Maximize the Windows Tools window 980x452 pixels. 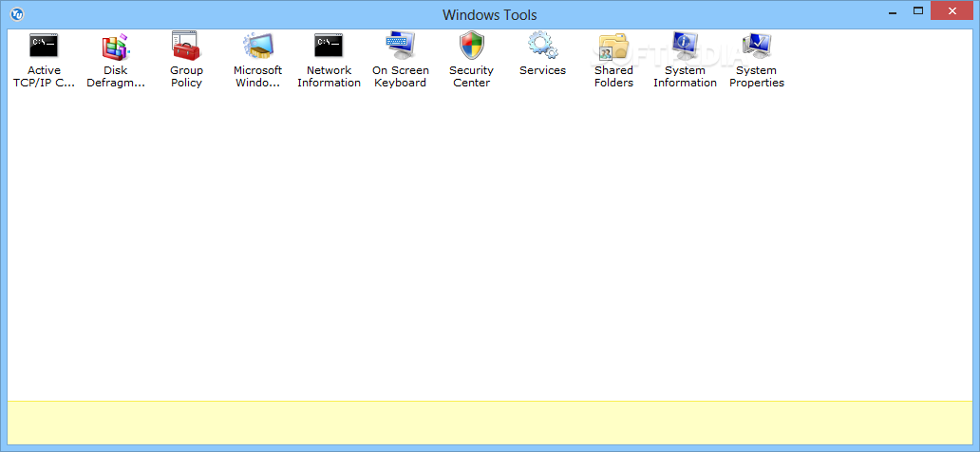tap(918, 10)
